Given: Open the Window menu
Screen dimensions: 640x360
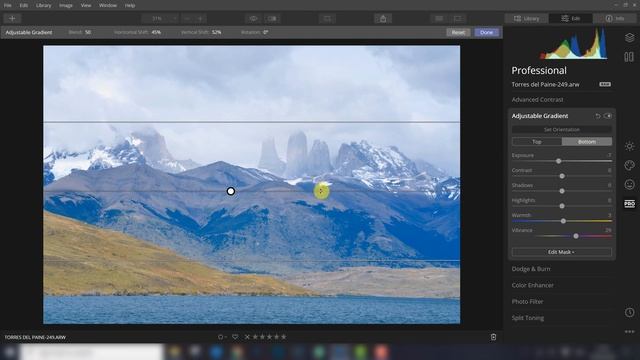Looking at the screenshot, I should click(108, 5).
